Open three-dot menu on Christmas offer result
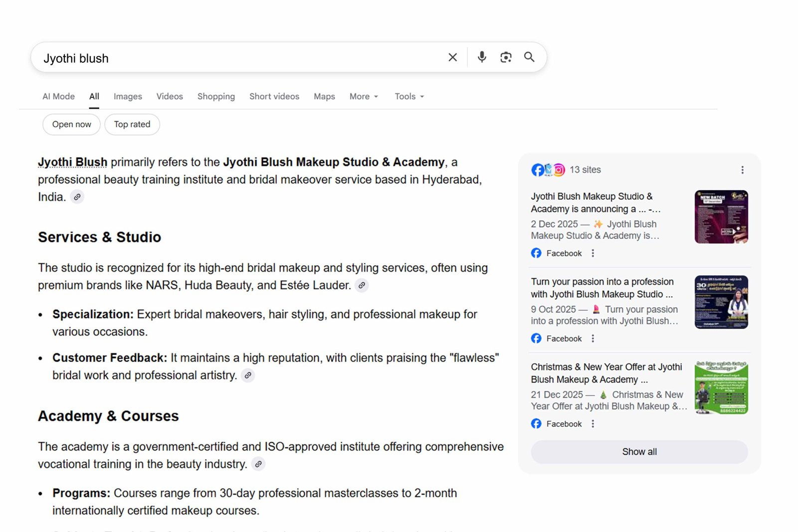Viewport: 798px width, 532px height. coord(592,423)
